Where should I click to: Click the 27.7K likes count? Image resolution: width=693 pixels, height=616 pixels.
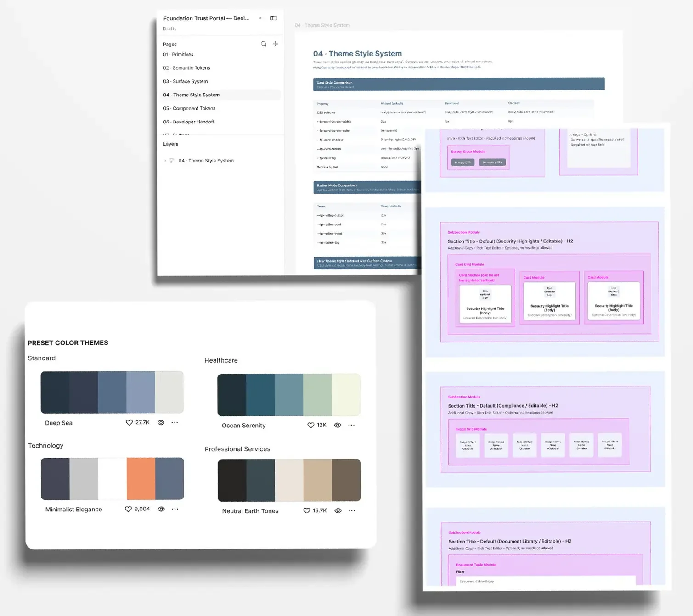(142, 423)
